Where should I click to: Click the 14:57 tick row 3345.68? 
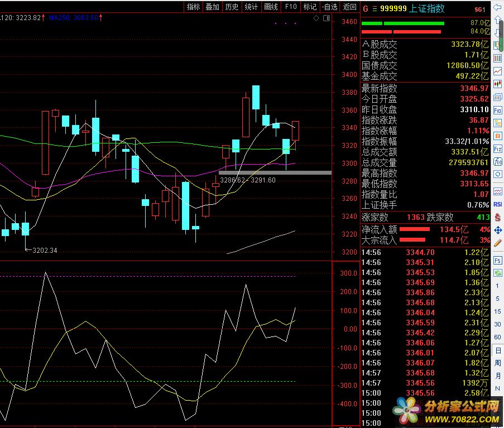click(424, 373)
